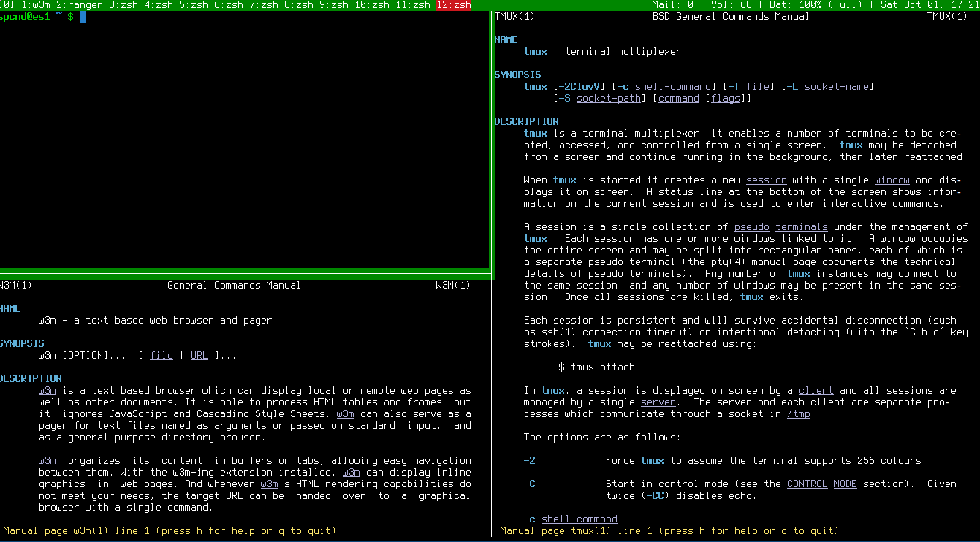The width and height of the screenshot is (980, 542).
Task: Go to the 5:zsh window tab
Action: [194, 5]
